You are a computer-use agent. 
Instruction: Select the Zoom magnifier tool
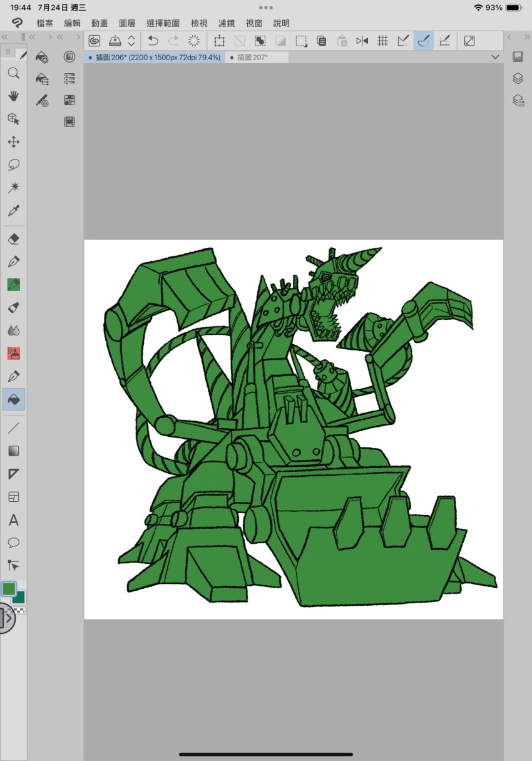(13, 73)
